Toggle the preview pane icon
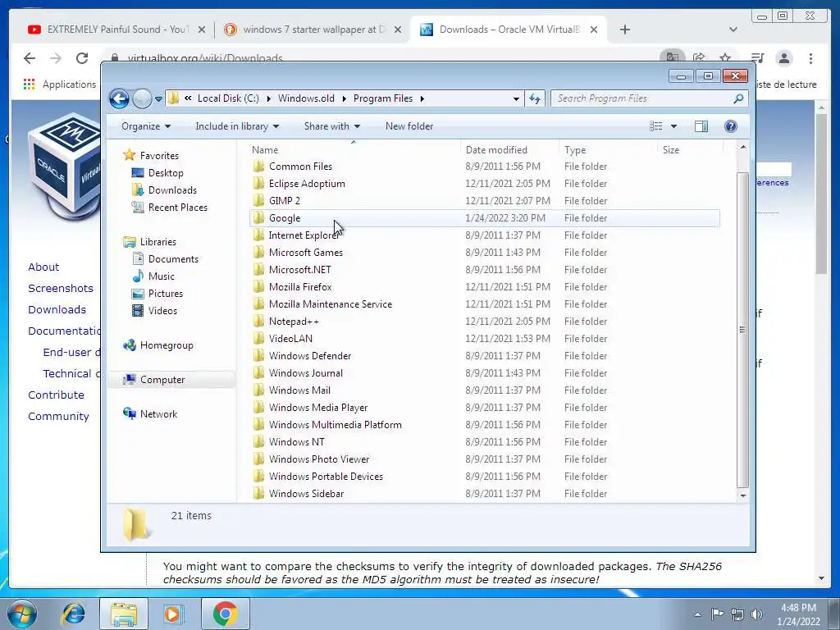This screenshot has height=630, width=840. pos(701,126)
